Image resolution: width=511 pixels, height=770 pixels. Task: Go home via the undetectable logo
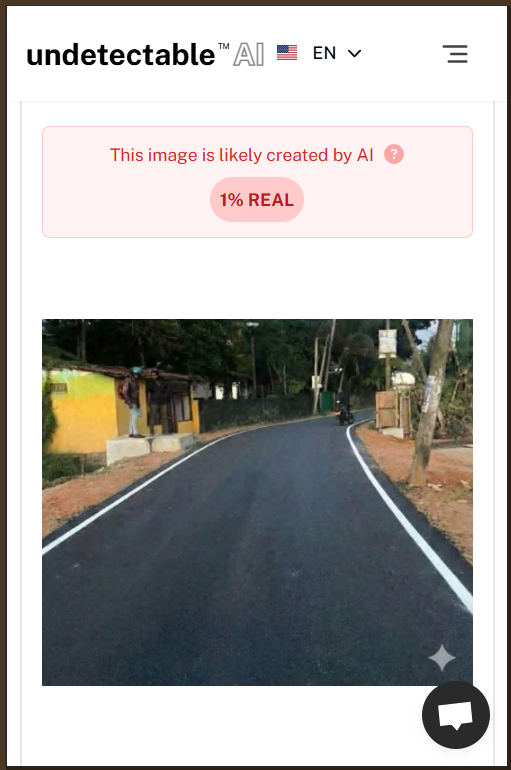point(121,55)
